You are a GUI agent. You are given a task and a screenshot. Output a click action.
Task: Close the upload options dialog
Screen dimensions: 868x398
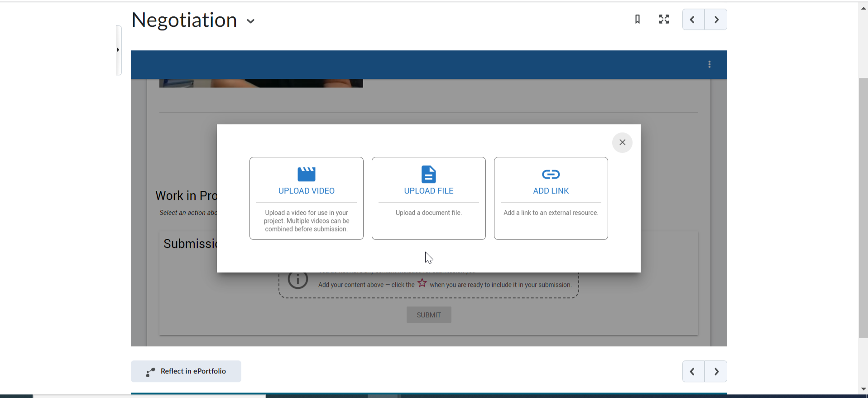pyautogui.click(x=622, y=142)
